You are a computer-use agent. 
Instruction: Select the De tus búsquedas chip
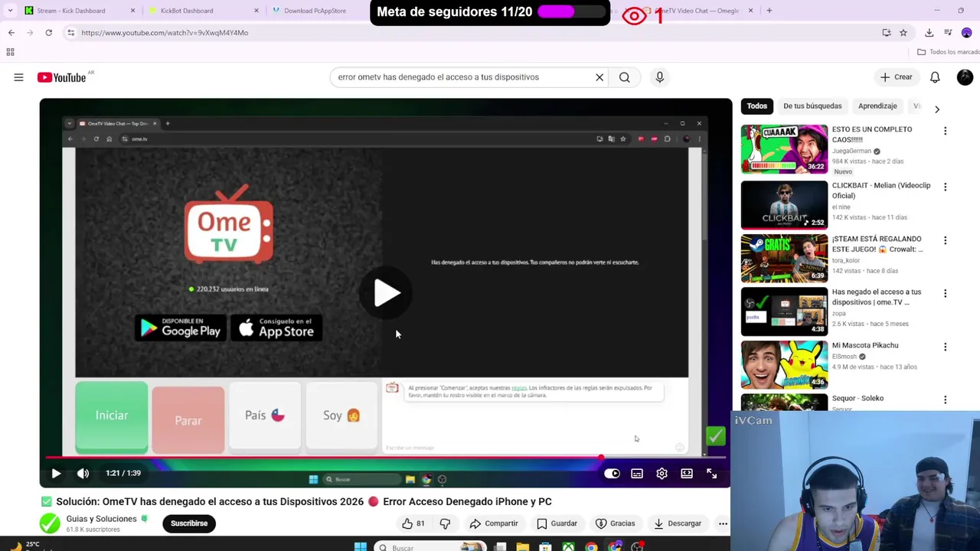pyautogui.click(x=812, y=106)
